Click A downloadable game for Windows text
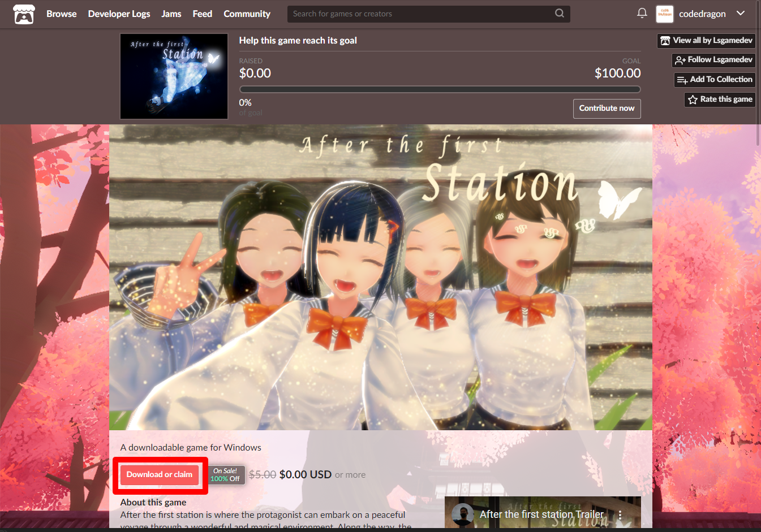 tap(191, 447)
